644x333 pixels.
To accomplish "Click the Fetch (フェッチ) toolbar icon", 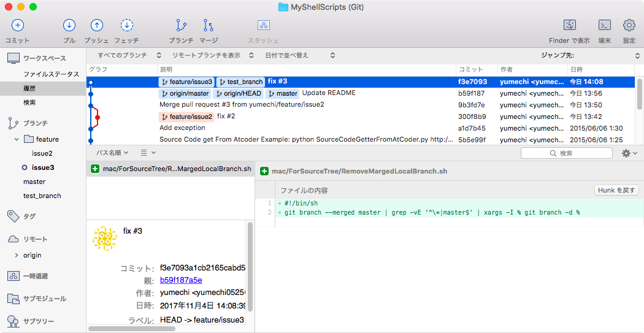I will tap(126, 26).
